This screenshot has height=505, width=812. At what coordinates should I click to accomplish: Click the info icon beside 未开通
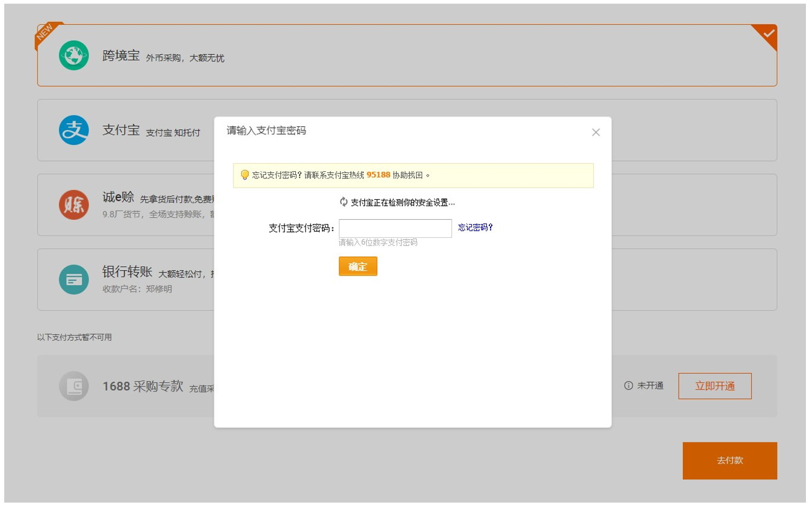click(629, 386)
